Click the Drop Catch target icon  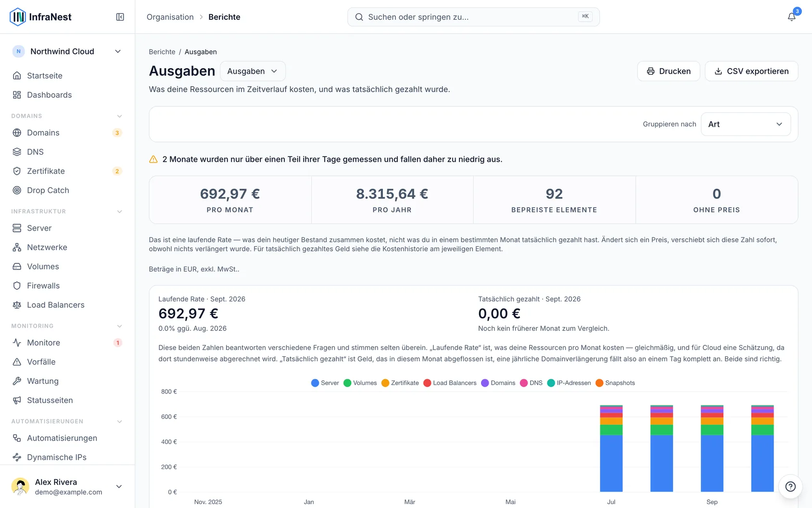[x=17, y=191]
